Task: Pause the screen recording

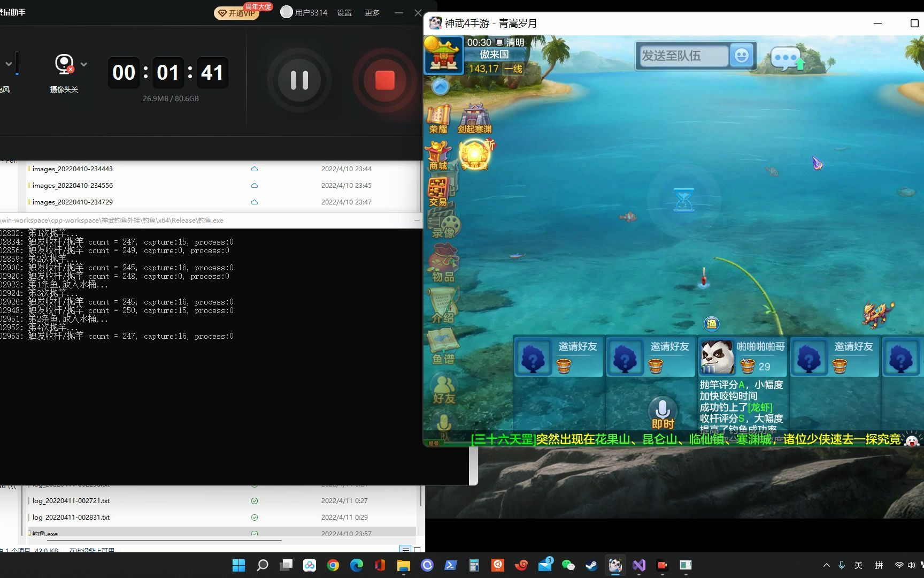Action: pyautogui.click(x=299, y=80)
